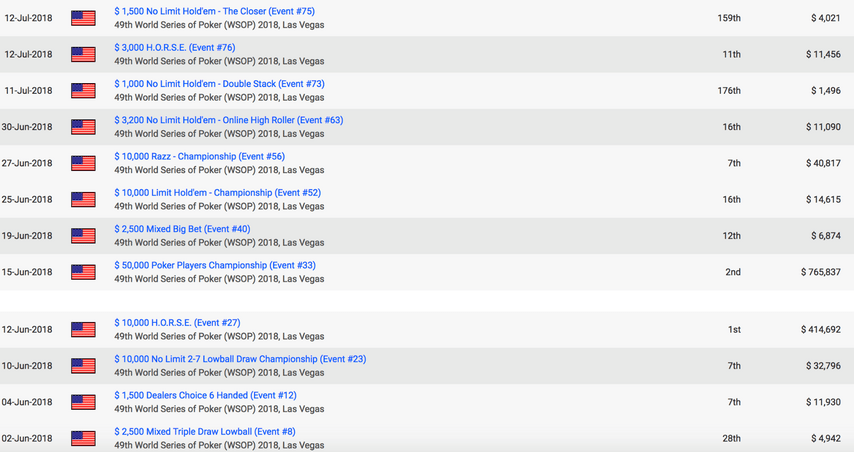The image size is (854, 452).
Task: Click the US flag beside Mixed Triple Draw Event #8
Action: tap(83, 438)
